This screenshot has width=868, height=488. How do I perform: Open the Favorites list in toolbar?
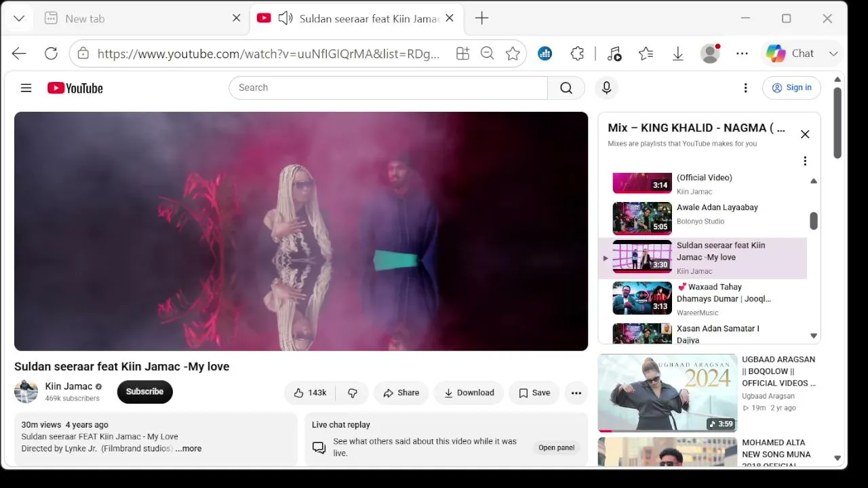tap(646, 54)
